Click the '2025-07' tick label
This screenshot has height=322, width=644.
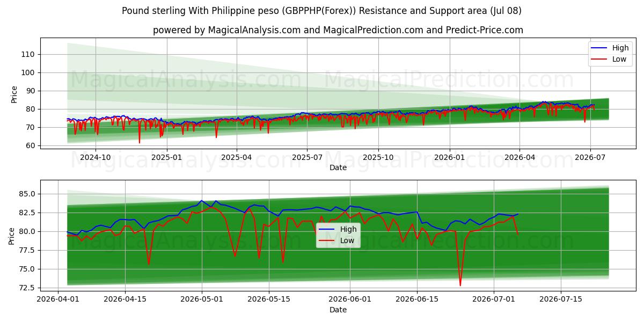point(307,157)
